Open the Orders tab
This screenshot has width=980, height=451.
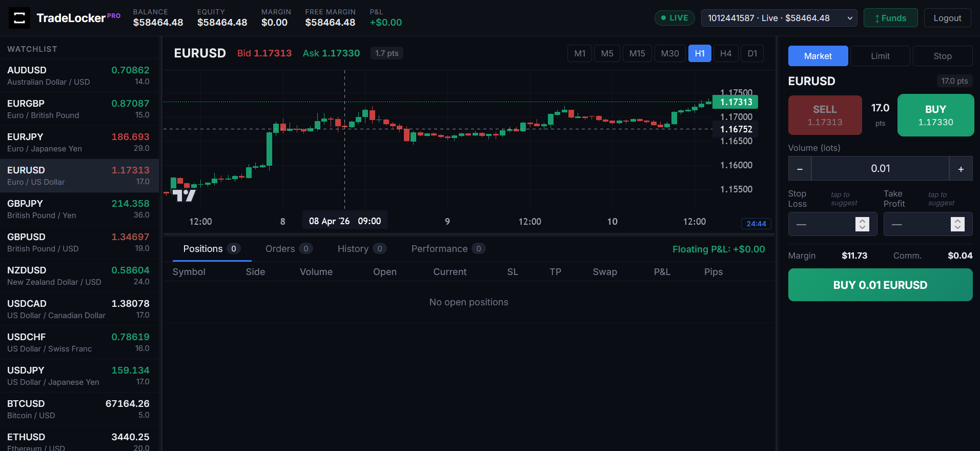tap(289, 249)
